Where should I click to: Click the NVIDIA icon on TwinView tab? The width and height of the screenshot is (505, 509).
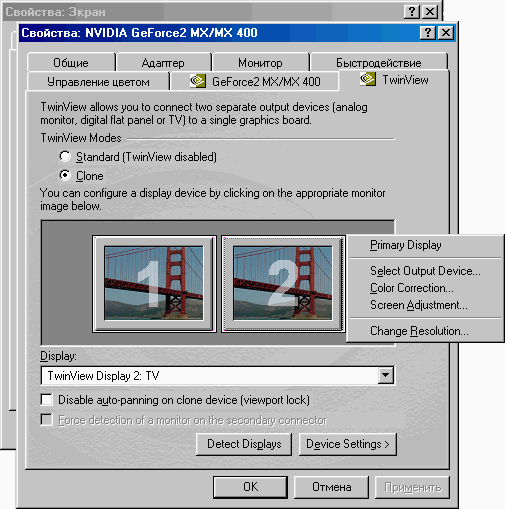coord(368,79)
